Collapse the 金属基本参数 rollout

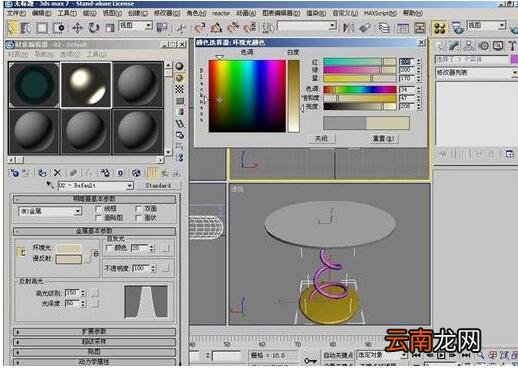tap(94, 231)
